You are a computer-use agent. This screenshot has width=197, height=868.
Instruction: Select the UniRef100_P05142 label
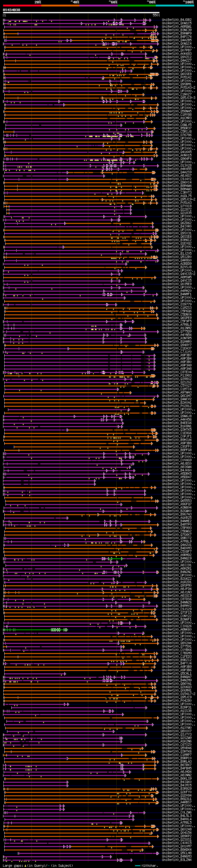tap(177, 78)
